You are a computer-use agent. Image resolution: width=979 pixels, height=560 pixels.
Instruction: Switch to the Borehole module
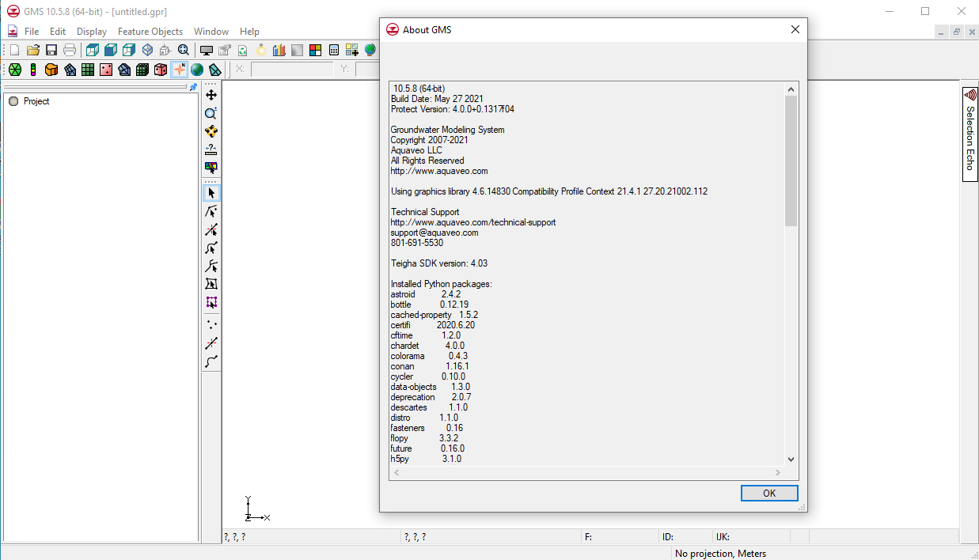point(32,70)
